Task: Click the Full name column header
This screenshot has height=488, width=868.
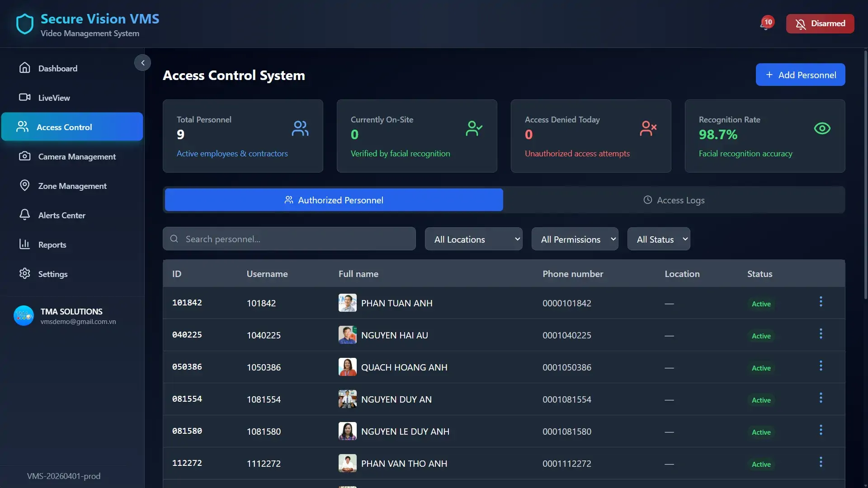Action: click(x=359, y=274)
